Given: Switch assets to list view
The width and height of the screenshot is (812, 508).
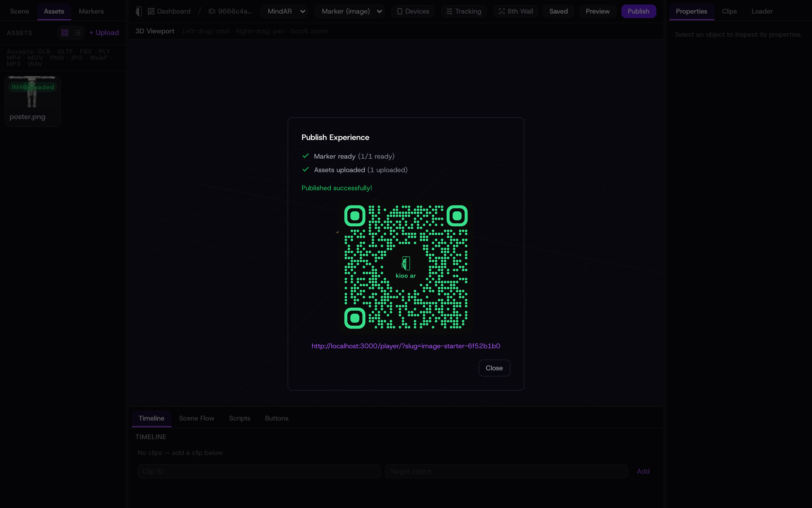Looking at the screenshot, I should click(x=78, y=32).
